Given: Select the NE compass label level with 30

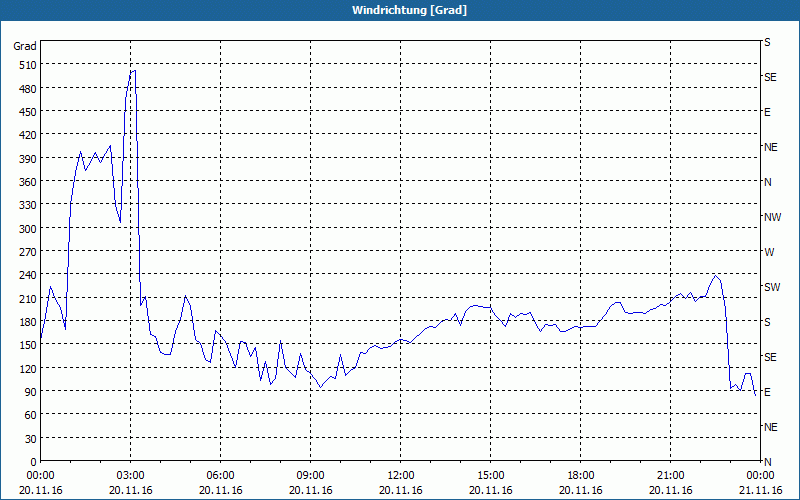Looking at the screenshot, I should [770, 427].
